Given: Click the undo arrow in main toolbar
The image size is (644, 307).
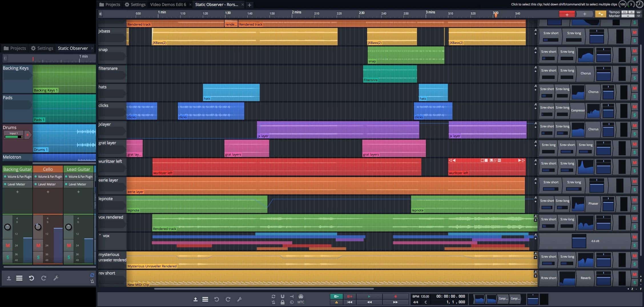Looking at the screenshot, I should (217, 299).
